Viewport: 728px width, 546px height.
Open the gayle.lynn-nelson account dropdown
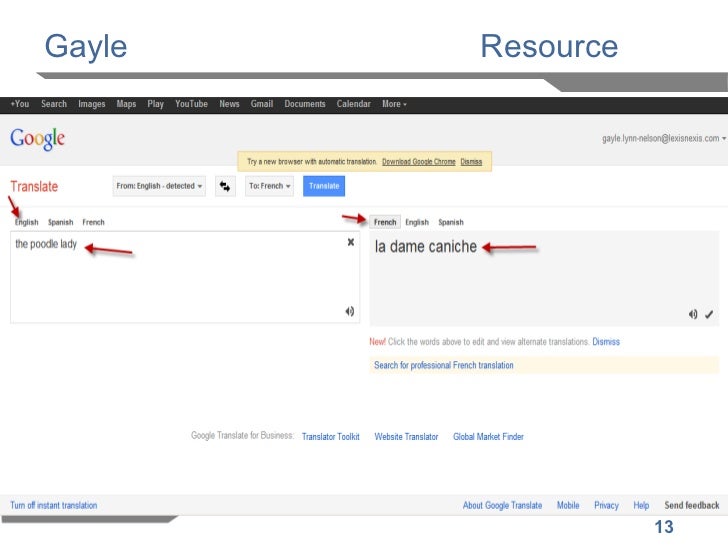(664, 138)
